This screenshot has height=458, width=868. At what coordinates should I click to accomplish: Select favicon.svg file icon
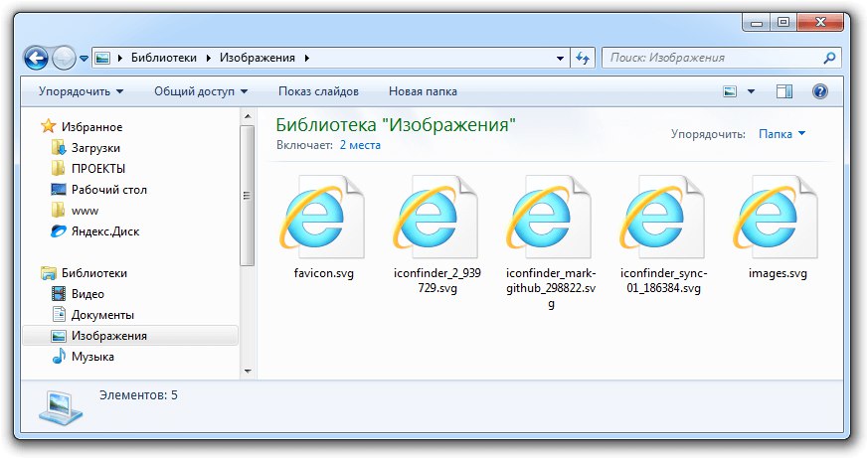pos(323,217)
